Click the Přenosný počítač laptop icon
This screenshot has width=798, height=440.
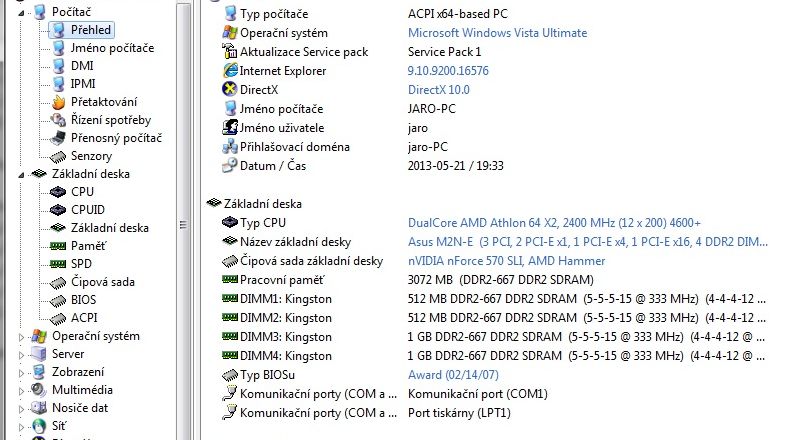click(59, 138)
